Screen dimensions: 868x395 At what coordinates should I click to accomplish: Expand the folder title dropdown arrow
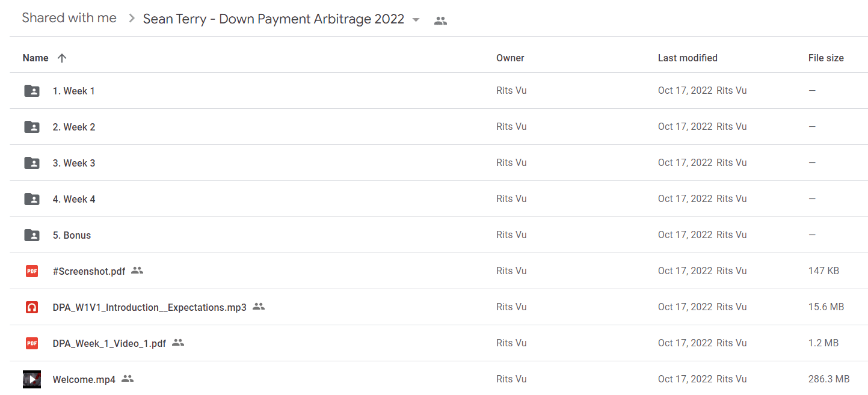coord(416,20)
